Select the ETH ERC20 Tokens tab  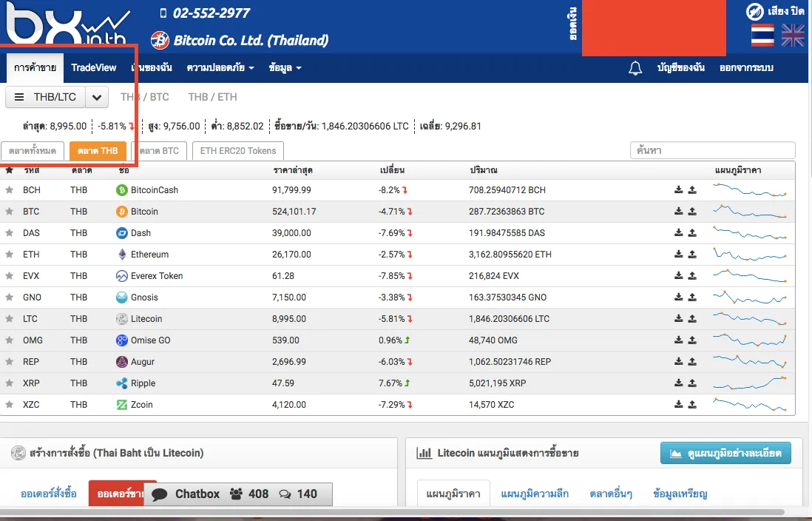click(238, 151)
